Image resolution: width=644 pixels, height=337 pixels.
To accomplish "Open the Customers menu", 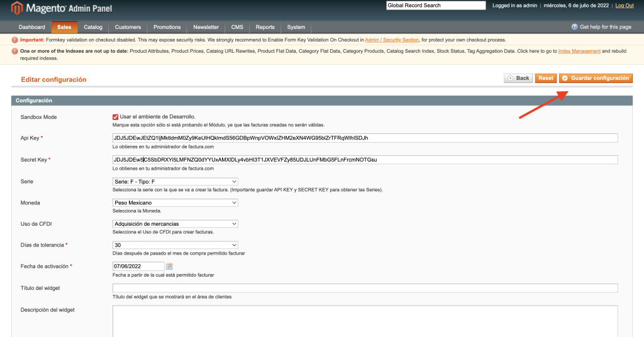I will point(128,27).
